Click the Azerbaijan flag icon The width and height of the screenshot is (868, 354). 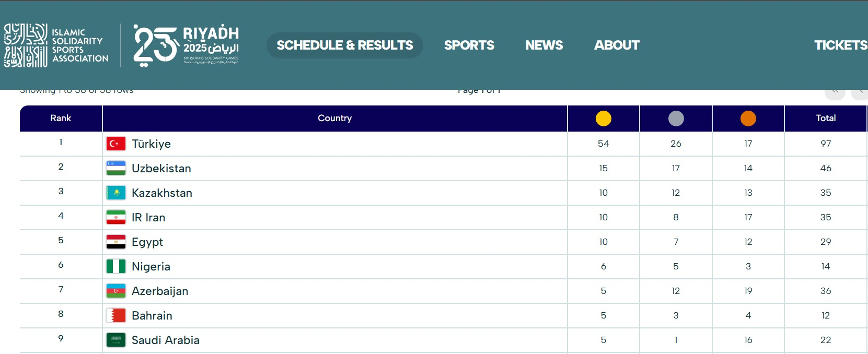click(x=116, y=291)
